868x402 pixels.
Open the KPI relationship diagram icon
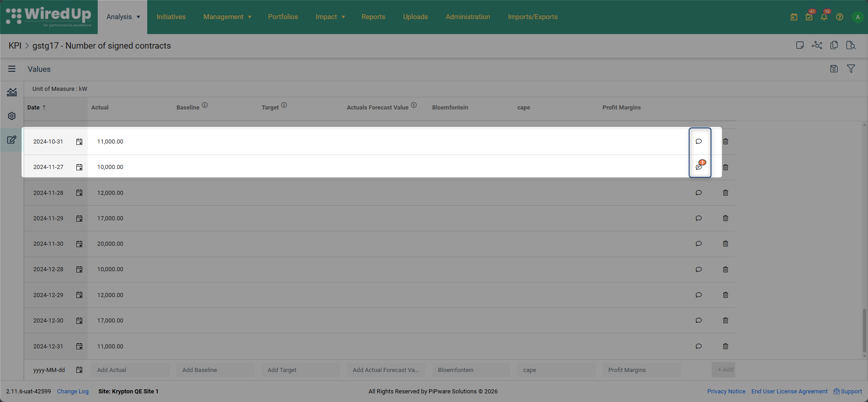817,45
